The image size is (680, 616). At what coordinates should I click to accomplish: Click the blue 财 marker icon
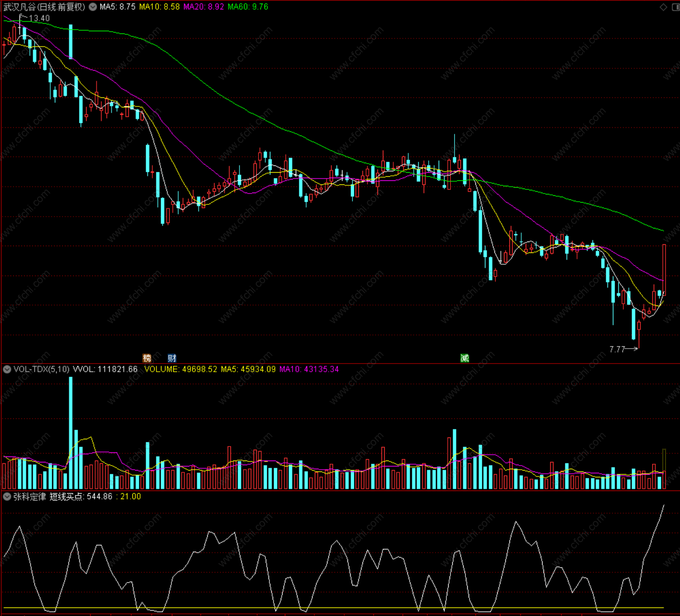coord(172,358)
